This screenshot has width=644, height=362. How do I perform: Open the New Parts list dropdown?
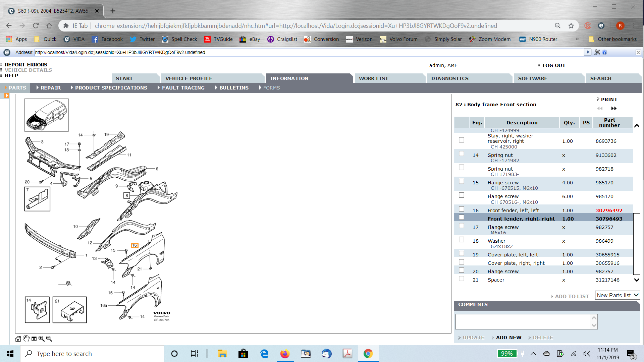(618, 295)
